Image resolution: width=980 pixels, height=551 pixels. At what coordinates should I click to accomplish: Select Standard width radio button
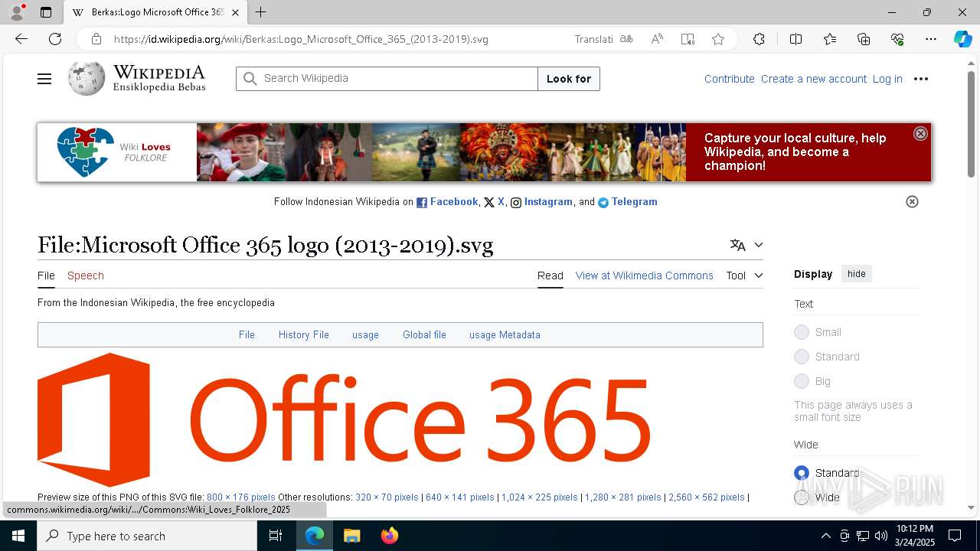click(x=802, y=473)
